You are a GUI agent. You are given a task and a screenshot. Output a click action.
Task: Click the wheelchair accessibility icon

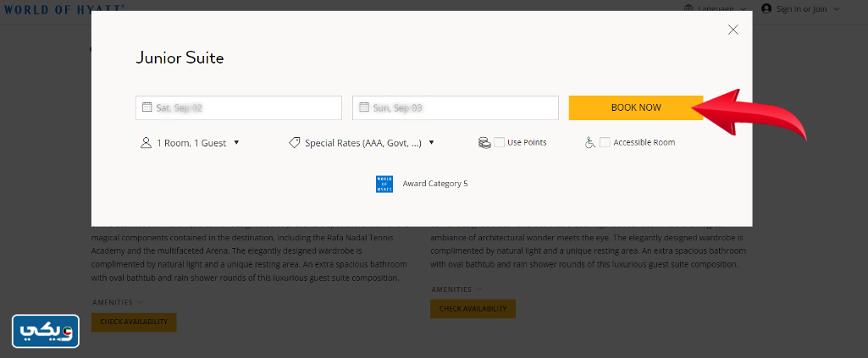tap(590, 143)
